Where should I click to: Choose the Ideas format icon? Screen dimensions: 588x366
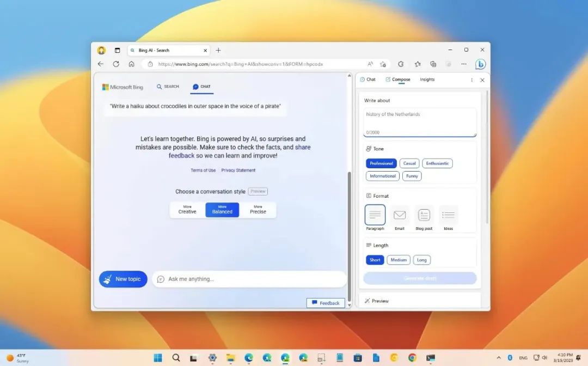(448, 215)
